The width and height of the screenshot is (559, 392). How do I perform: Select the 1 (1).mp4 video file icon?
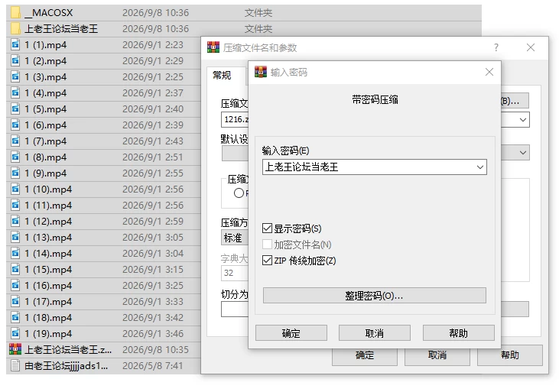point(15,45)
